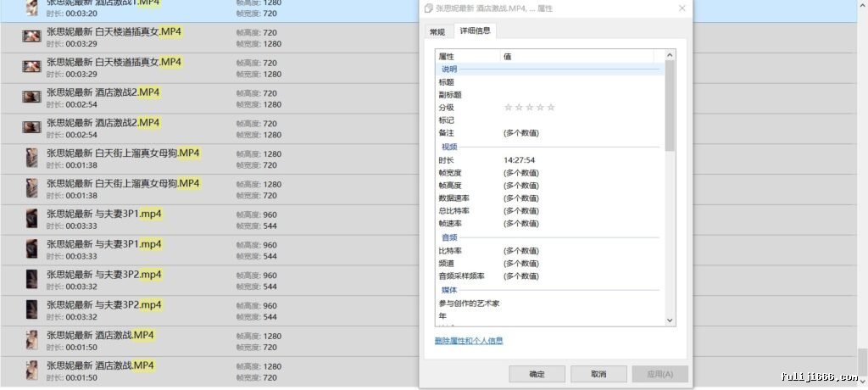Click the property list scrollbar thumb
The width and height of the screenshot is (868, 390).
pos(670,106)
